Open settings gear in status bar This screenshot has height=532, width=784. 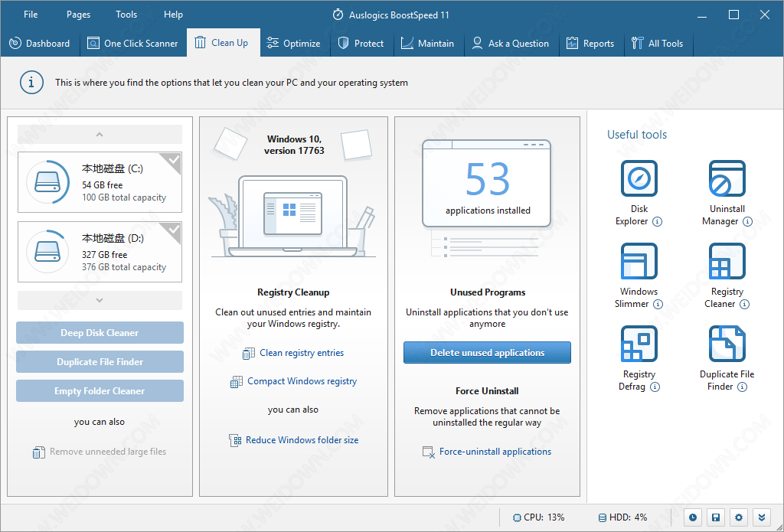tap(739, 517)
